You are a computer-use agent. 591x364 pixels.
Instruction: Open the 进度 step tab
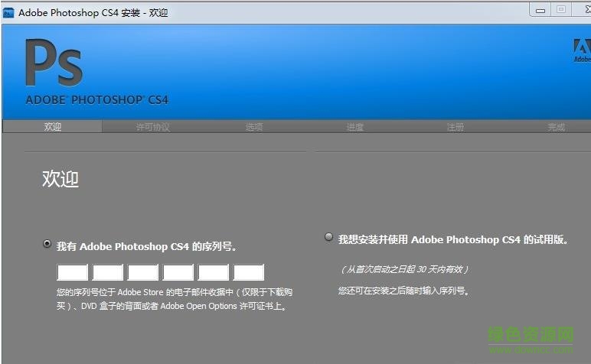(355, 127)
